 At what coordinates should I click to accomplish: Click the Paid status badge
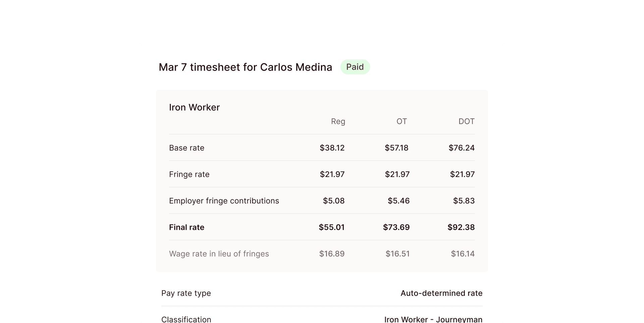[355, 67]
